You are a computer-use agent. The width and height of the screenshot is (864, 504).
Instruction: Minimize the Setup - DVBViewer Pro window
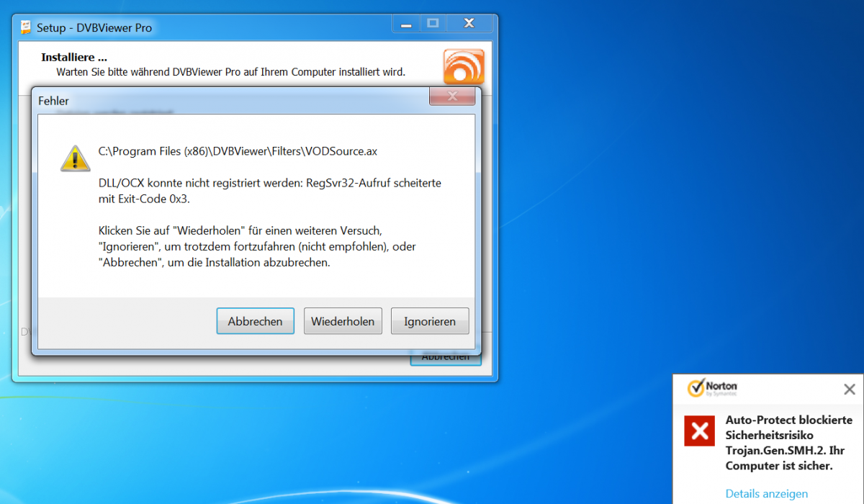tap(405, 24)
